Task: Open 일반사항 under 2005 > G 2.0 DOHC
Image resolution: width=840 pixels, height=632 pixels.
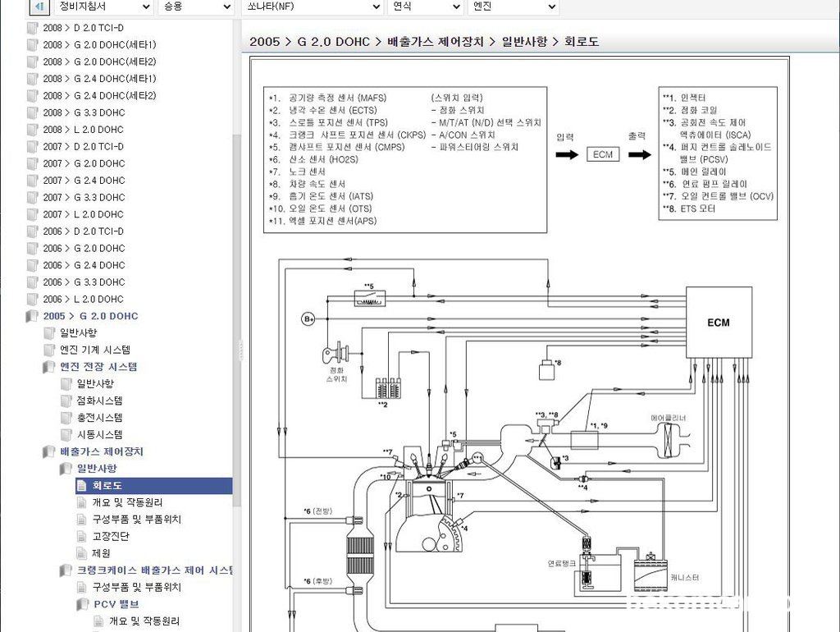Action: click(78, 333)
